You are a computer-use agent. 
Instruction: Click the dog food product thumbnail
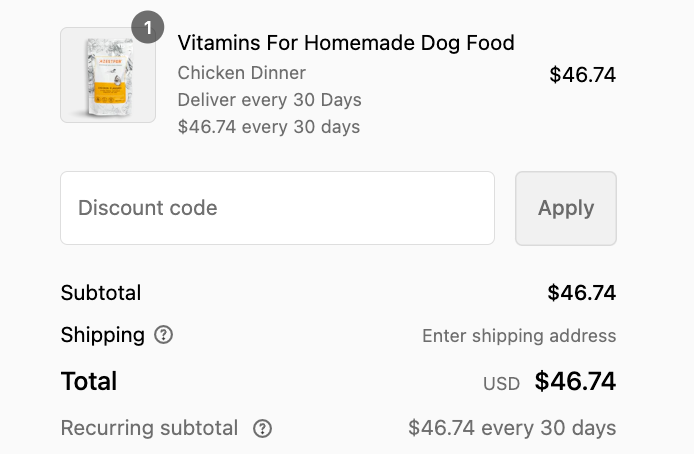click(x=107, y=75)
